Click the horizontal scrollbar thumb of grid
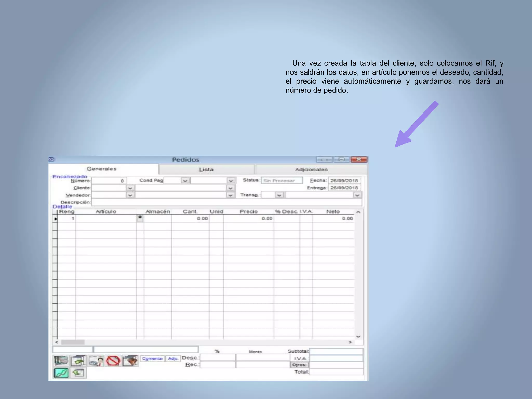 tap(73, 342)
